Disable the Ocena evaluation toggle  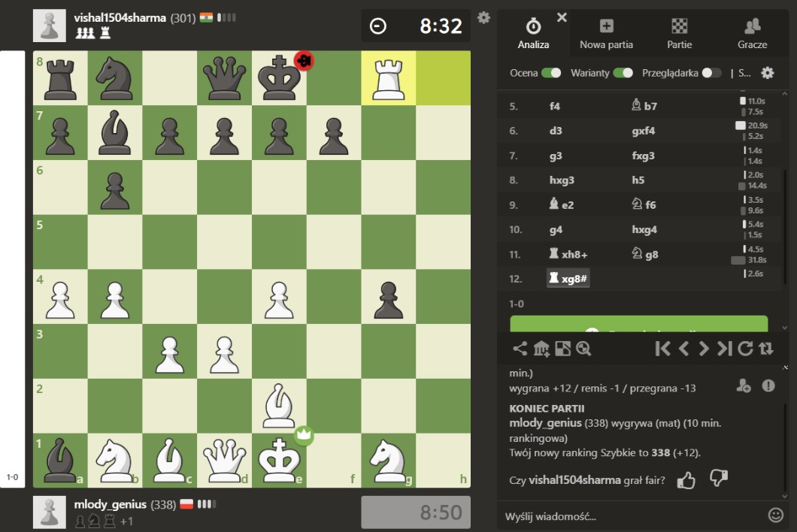pyautogui.click(x=551, y=73)
